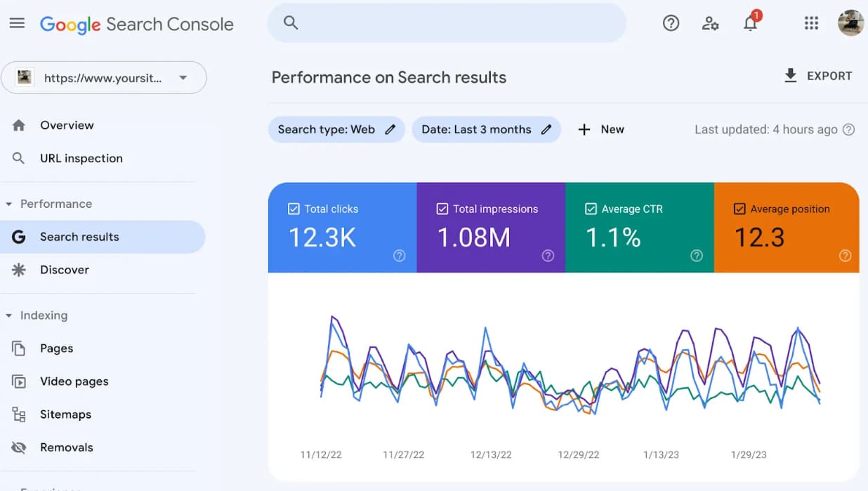The image size is (868, 491).
Task: Add a New filter
Action: 600,129
